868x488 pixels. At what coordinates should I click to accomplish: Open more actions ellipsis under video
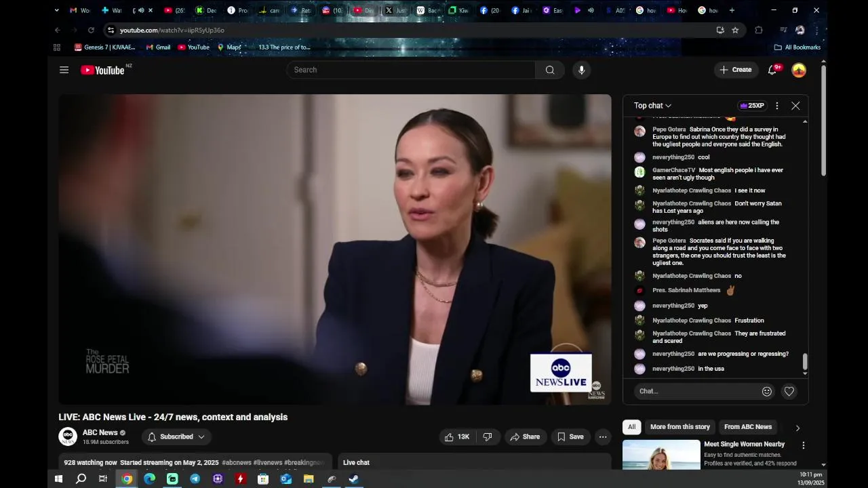click(x=603, y=436)
